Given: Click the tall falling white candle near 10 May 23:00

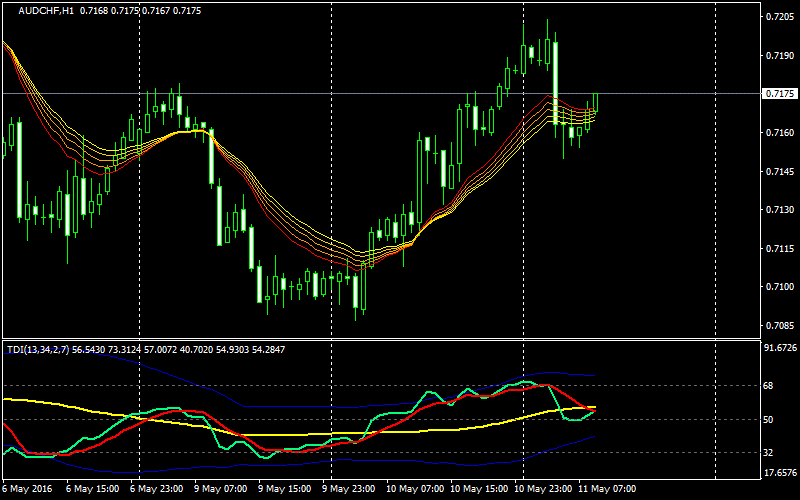Looking at the screenshot, I should point(556,83).
